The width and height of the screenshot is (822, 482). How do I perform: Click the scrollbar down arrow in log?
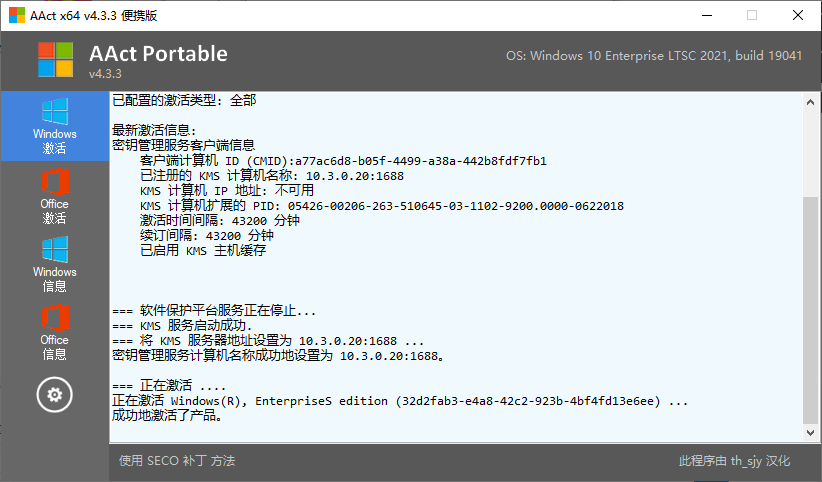810,433
